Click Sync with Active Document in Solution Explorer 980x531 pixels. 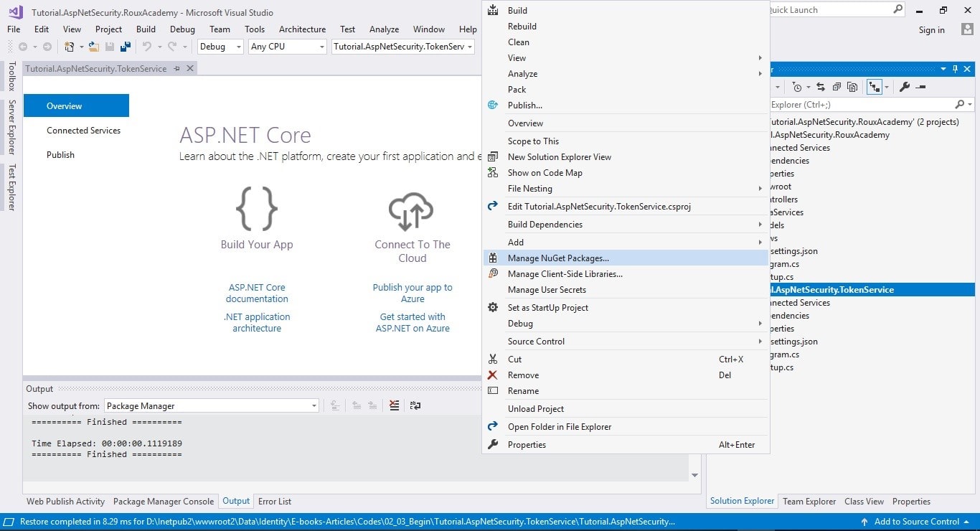click(821, 86)
